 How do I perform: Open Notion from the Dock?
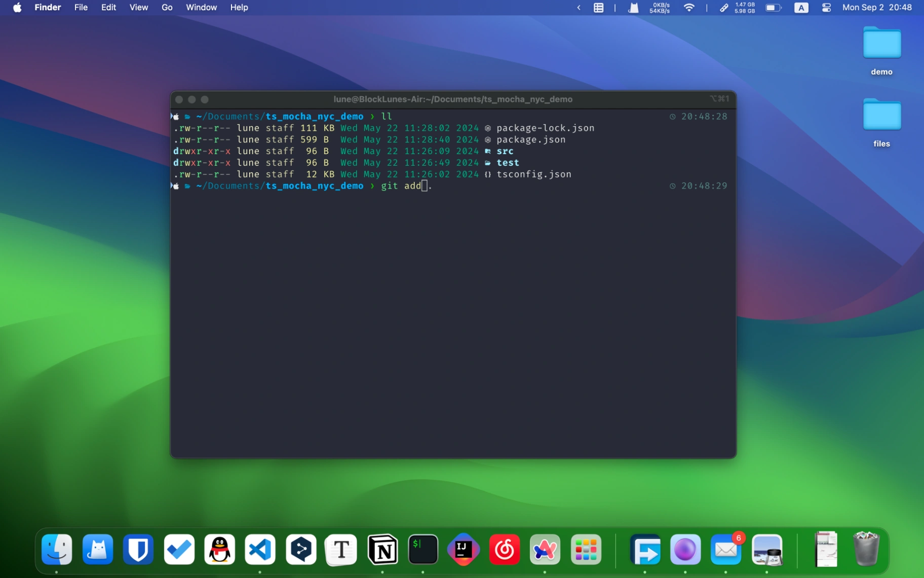(382, 550)
